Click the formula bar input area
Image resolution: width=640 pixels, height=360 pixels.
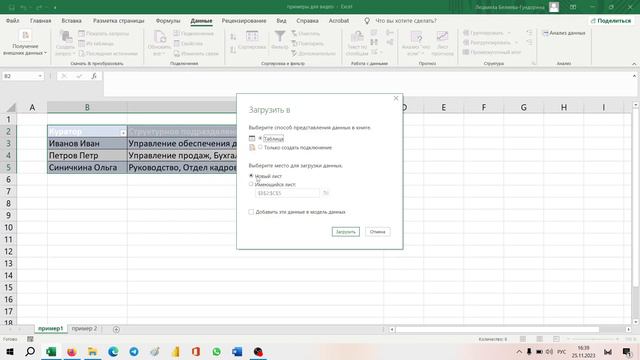pos(367,84)
